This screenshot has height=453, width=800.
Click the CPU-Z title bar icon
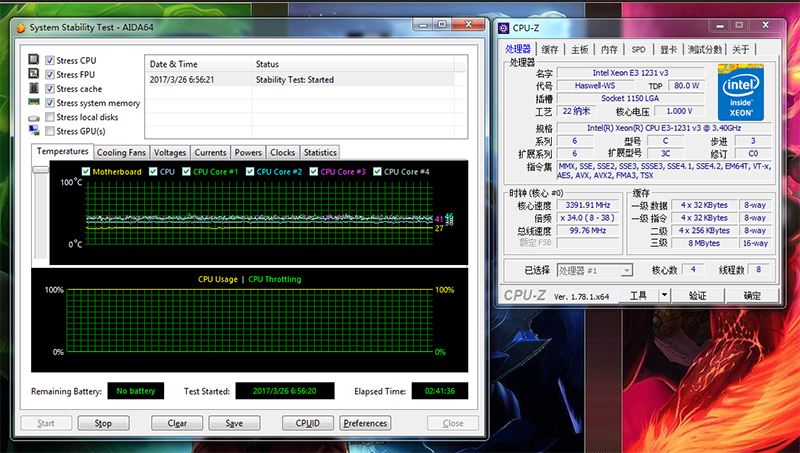(x=504, y=28)
